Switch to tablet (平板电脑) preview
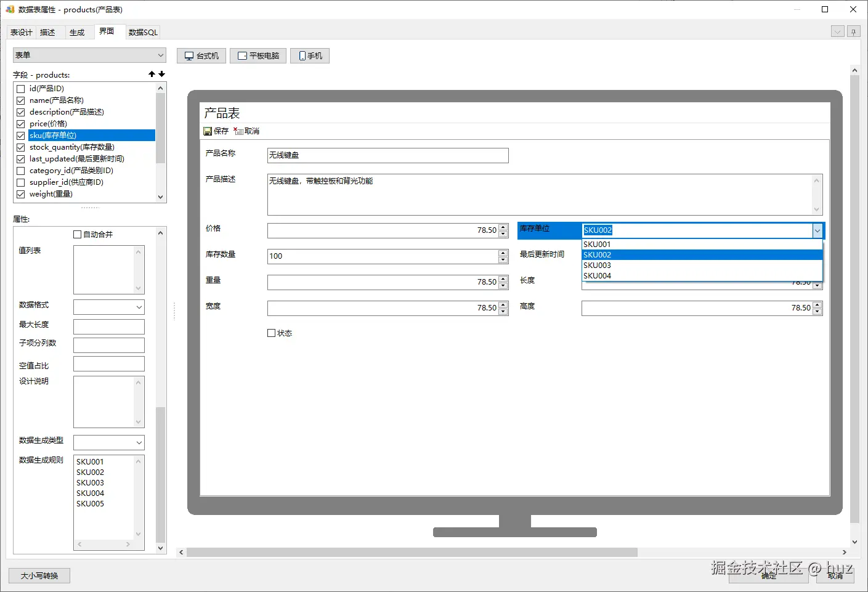Screen dimensions: 868x592 pos(258,56)
